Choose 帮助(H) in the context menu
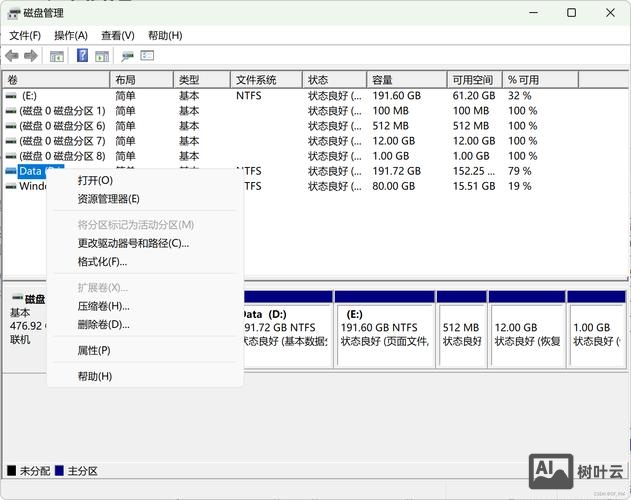This screenshot has height=500, width=631. click(x=145, y=376)
